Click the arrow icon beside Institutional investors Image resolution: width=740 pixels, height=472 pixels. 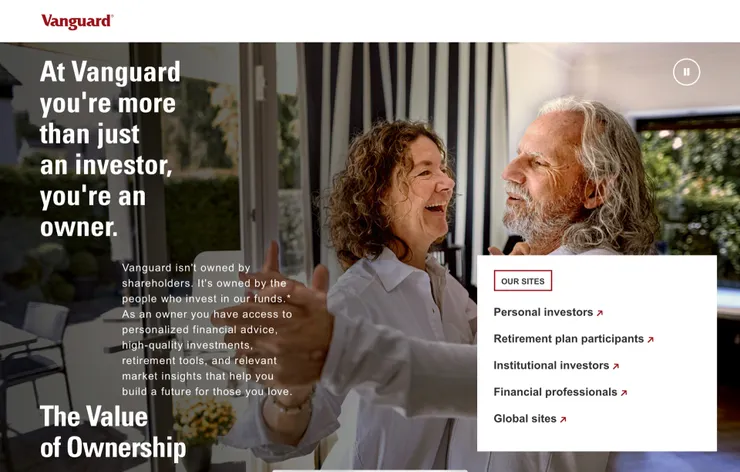(615, 366)
